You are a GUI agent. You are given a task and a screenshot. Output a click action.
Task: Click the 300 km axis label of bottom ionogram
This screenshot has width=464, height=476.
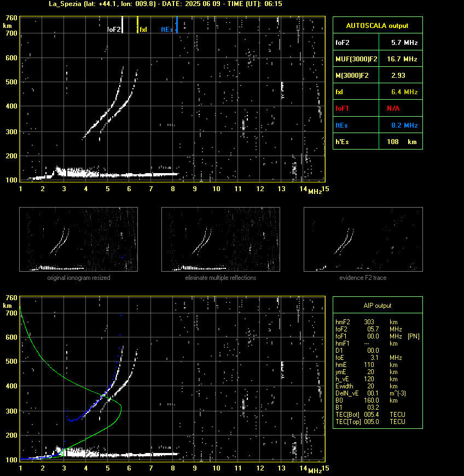[x=11, y=411]
